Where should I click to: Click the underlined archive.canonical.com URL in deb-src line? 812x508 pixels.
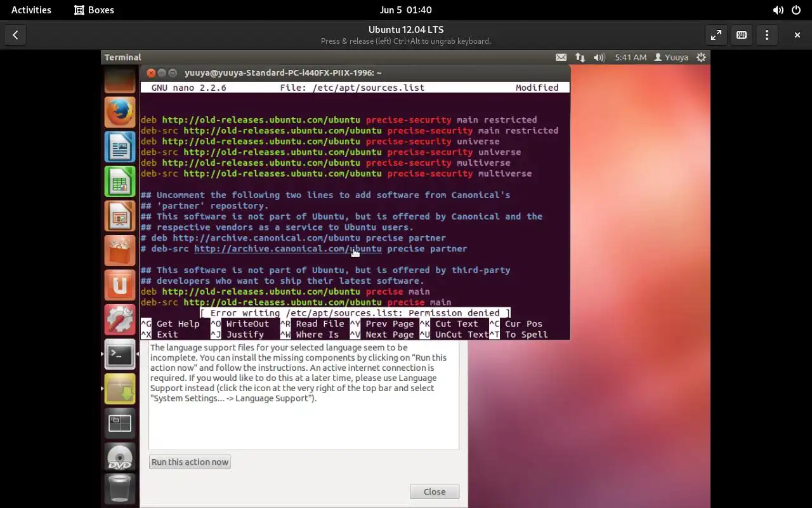pyautogui.click(x=288, y=249)
